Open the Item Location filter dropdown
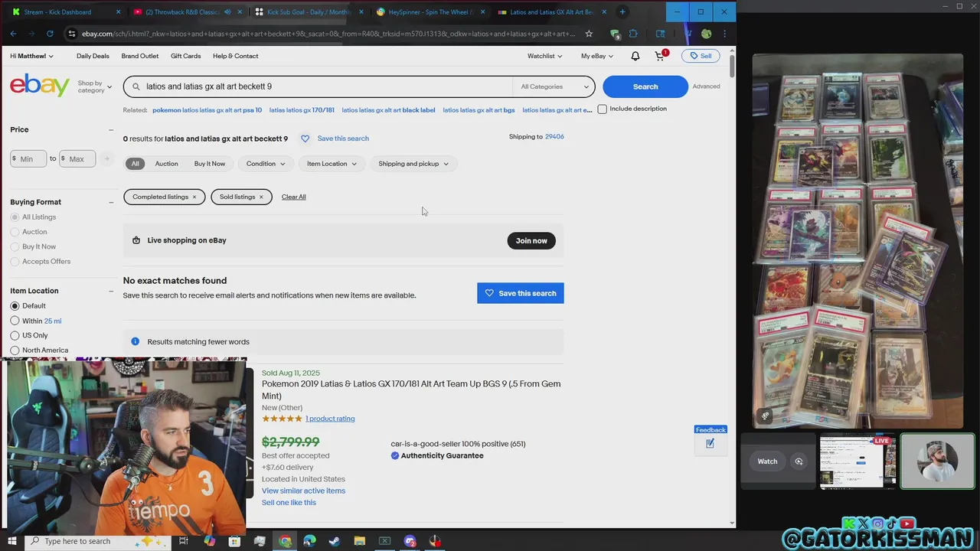 tap(332, 164)
